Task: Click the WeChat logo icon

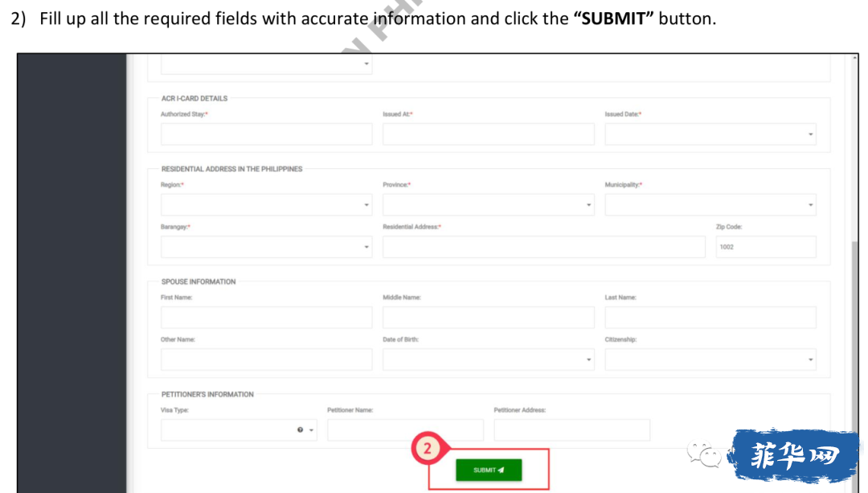Action: point(704,454)
